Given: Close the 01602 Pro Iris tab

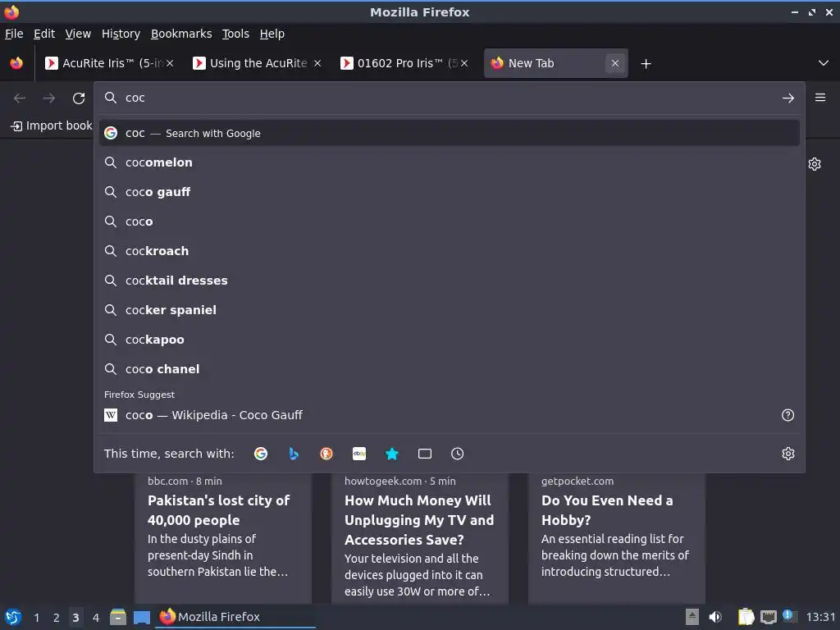Looking at the screenshot, I should click(464, 63).
